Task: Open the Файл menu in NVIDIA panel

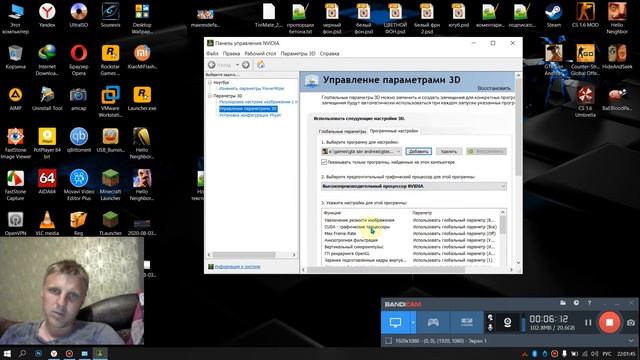Action: (212, 53)
